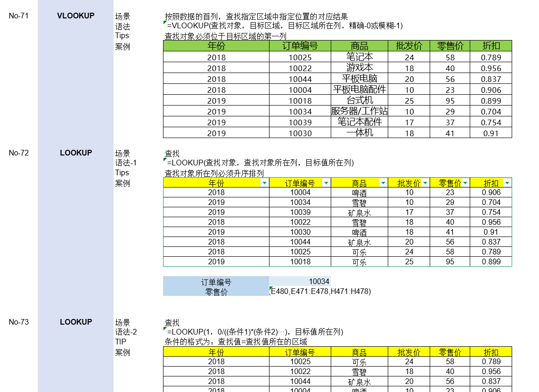The image size is (539, 392).
Task: Select the No-71 label cell
Action: click(x=18, y=16)
